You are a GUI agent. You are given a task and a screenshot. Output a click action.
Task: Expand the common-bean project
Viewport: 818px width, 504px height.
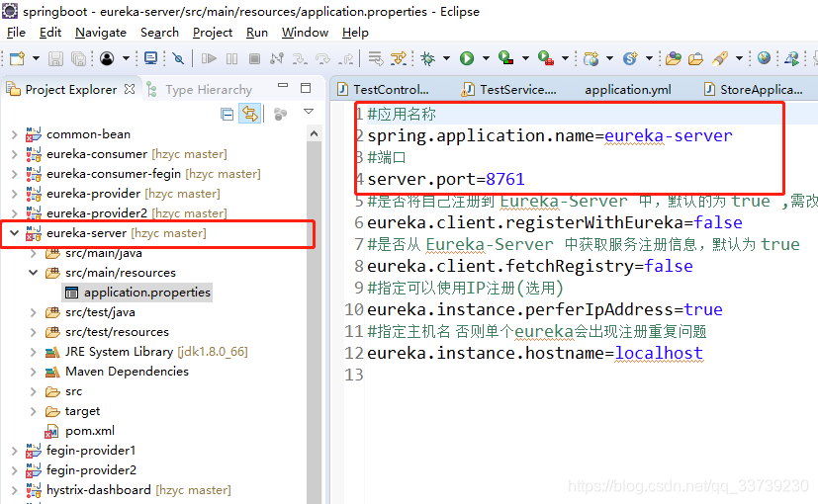(14, 134)
